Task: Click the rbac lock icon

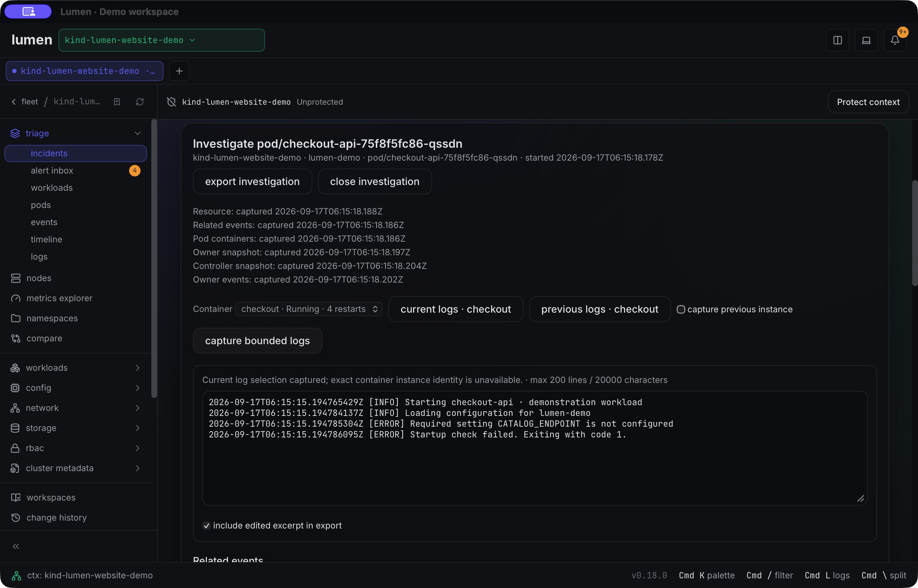Action: pyautogui.click(x=15, y=448)
